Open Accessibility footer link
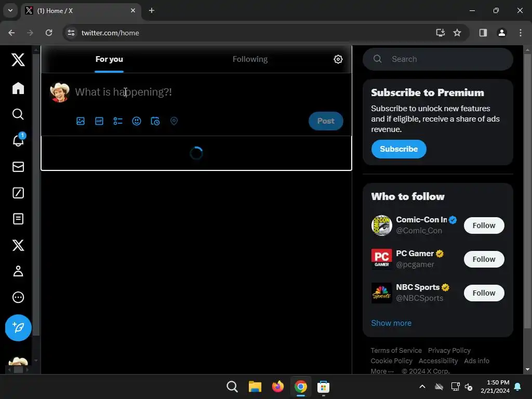Screen dimensions: 532x399 438,361
